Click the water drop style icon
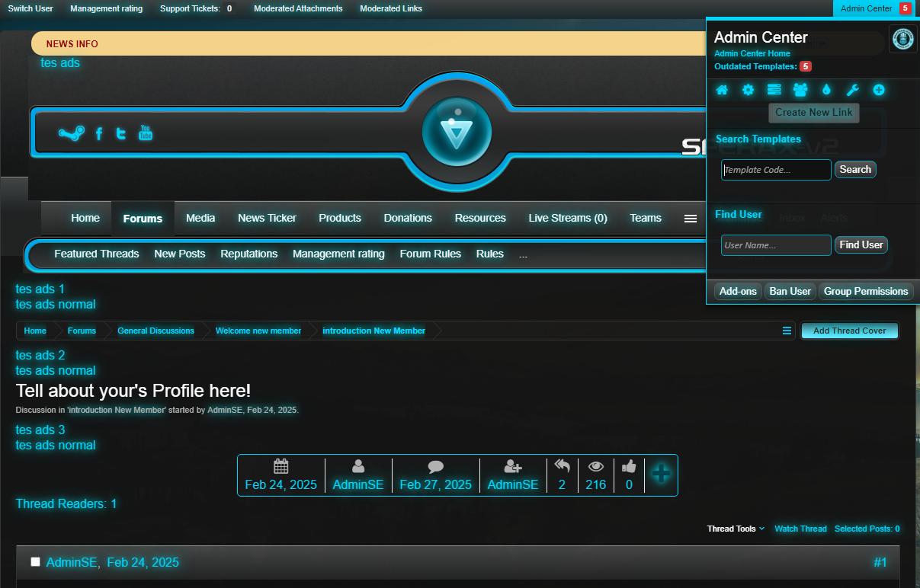Screen dimensions: 920x588 [x=826, y=90]
